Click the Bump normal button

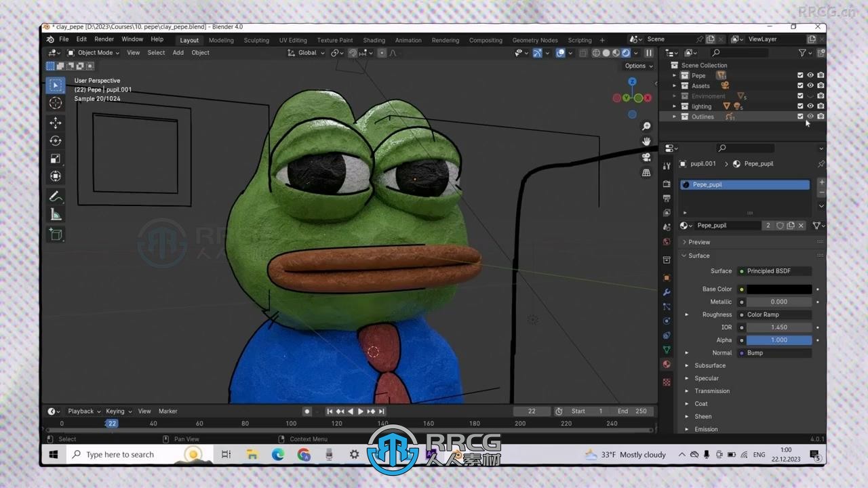(x=774, y=353)
